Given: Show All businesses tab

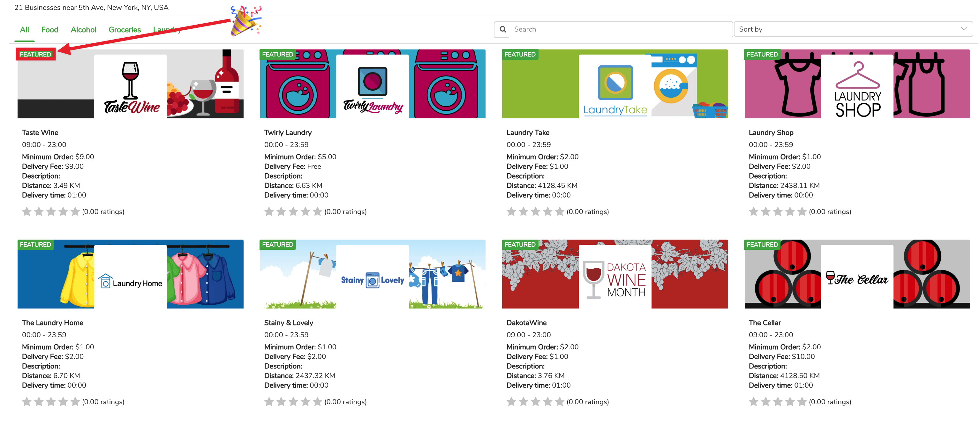Looking at the screenshot, I should pyautogui.click(x=24, y=30).
